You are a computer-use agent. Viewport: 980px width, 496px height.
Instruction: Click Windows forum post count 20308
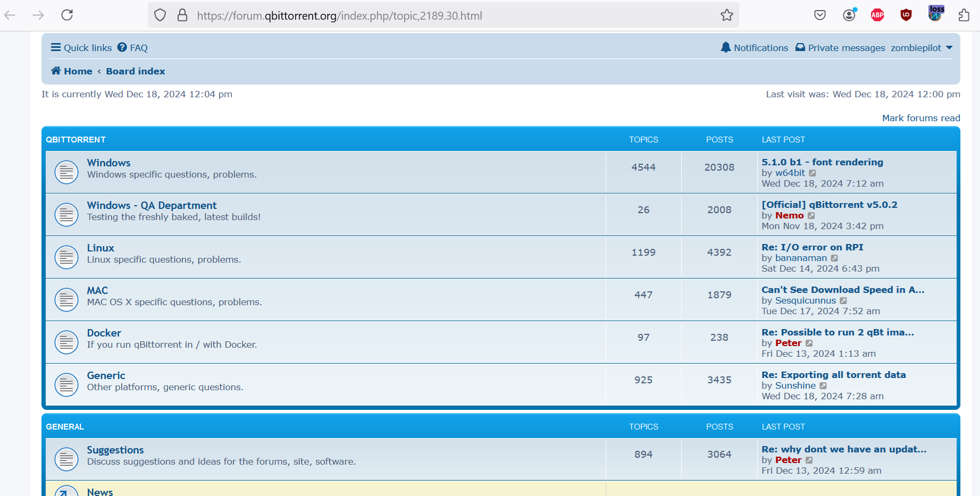click(719, 167)
